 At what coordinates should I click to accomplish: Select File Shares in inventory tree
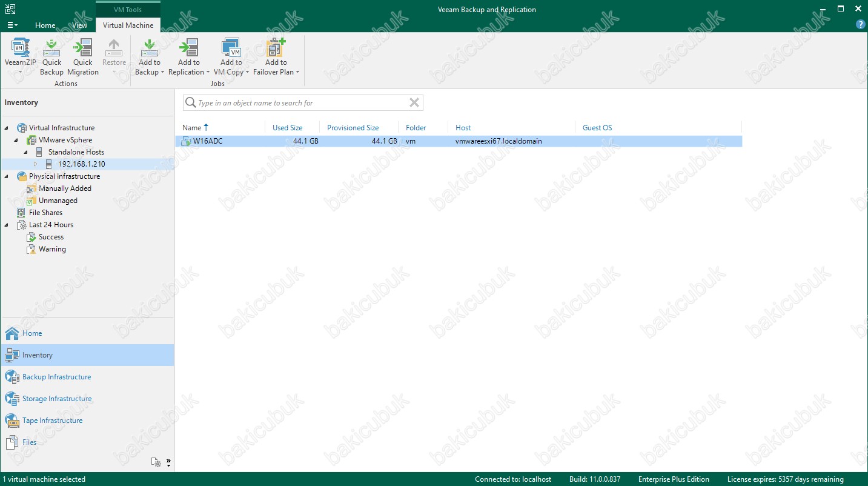tap(45, 213)
